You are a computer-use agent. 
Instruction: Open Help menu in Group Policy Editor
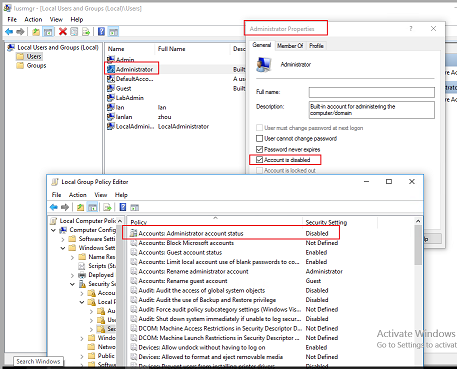click(x=121, y=195)
